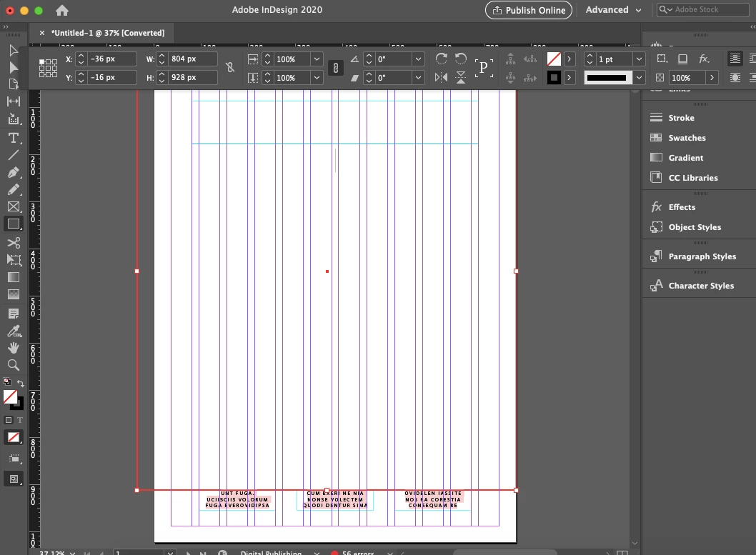
Task: Switch screen mode at toolbox bottom
Action: pos(14,479)
